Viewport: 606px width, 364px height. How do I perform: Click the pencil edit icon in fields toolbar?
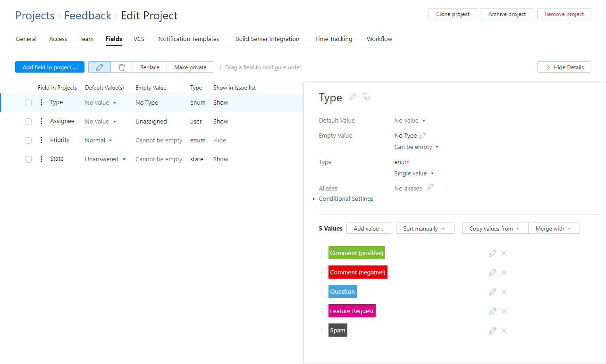(100, 67)
